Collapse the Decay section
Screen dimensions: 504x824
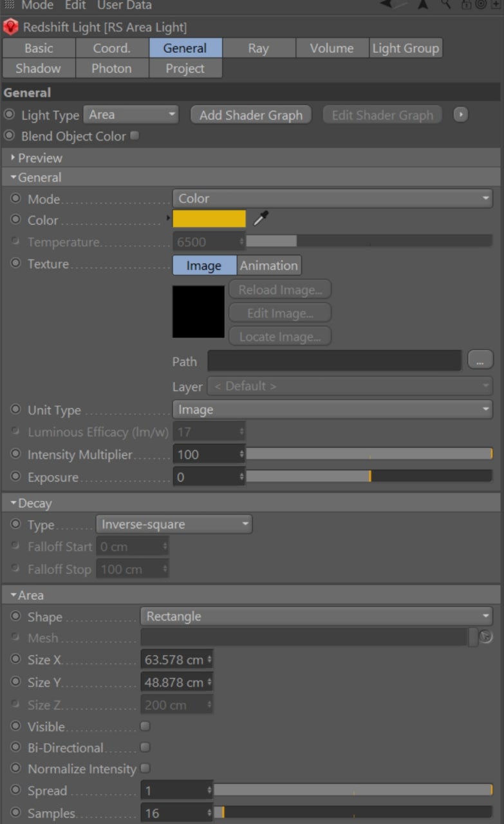pos(252,503)
